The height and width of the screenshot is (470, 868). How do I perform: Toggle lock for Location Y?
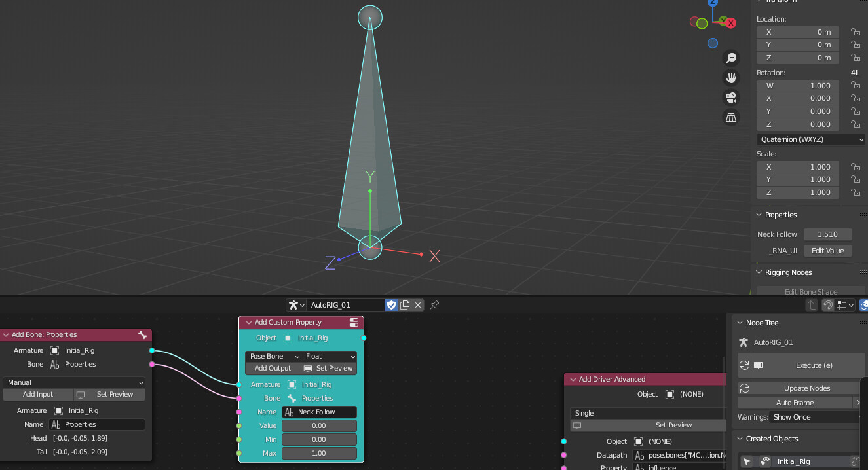click(x=855, y=45)
